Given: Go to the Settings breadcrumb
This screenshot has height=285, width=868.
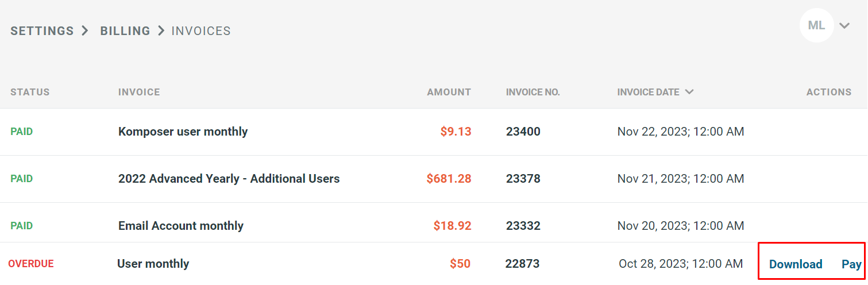Looking at the screenshot, I should coord(42,31).
